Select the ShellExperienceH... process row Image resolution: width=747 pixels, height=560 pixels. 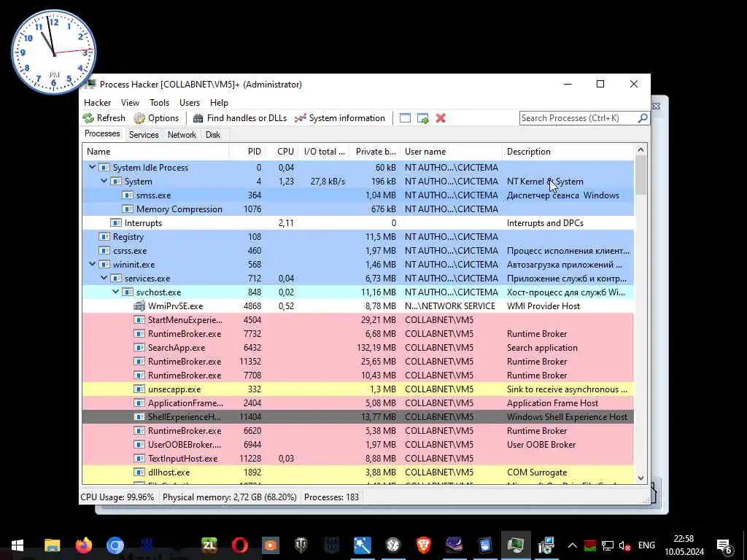(x=357, y=416)
